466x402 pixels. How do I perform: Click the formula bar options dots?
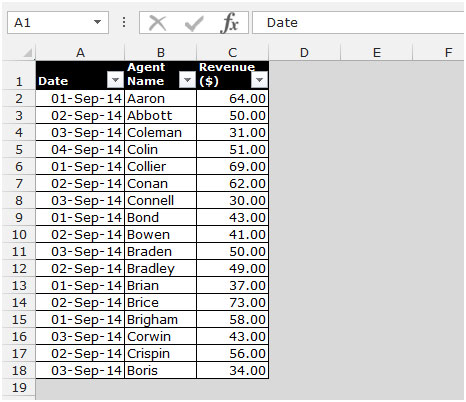(124, 23)
